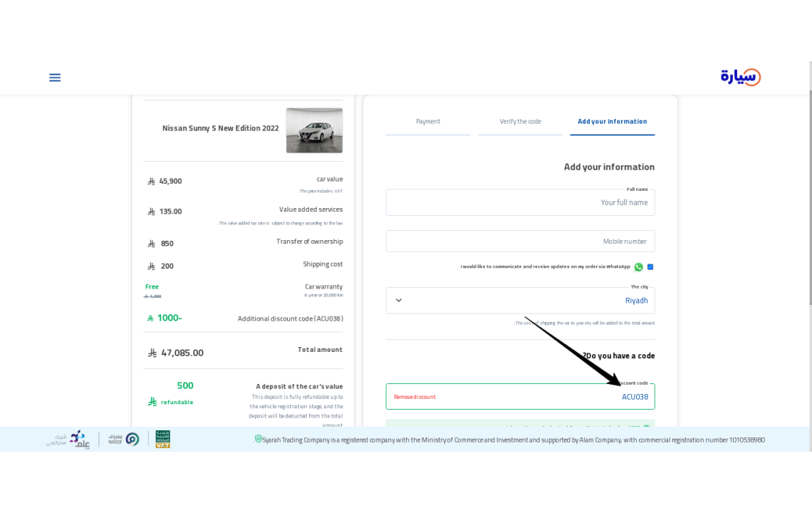
Task: Click the refundable label
Action: tap(177, 402)
